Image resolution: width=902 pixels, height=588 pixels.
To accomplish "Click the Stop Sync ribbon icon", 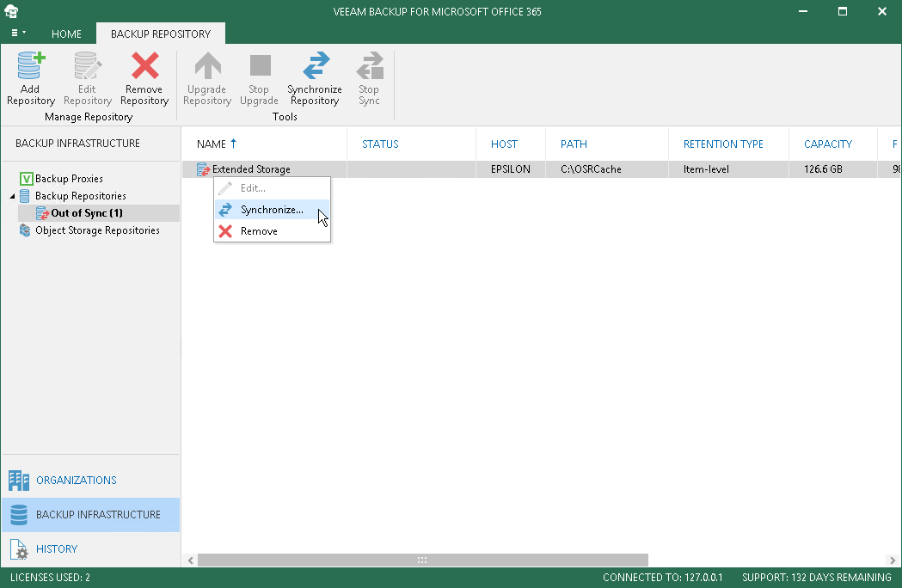I will pyautogui.click(x=370, y=65).
